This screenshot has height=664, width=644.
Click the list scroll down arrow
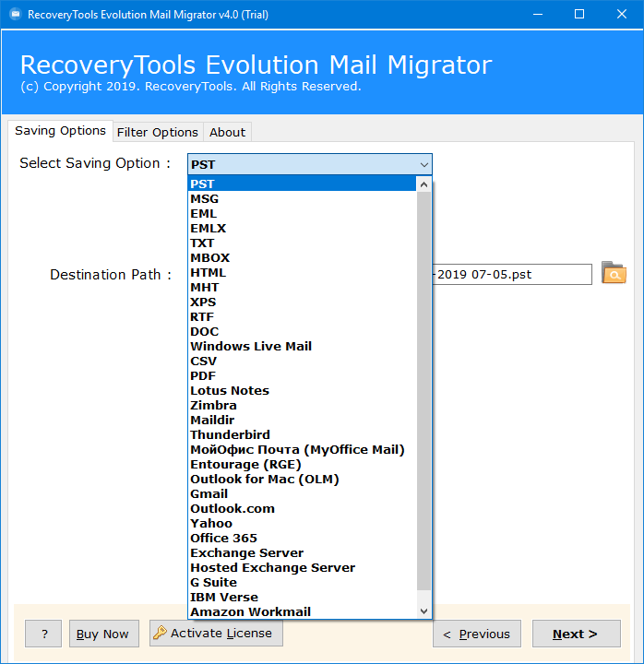coord(423,611)
